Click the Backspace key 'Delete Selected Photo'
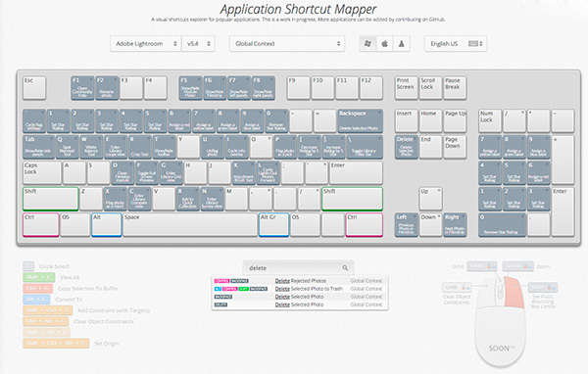Image resolution: width=588 pixels, height=374 pixels. [x=361, y=120]
